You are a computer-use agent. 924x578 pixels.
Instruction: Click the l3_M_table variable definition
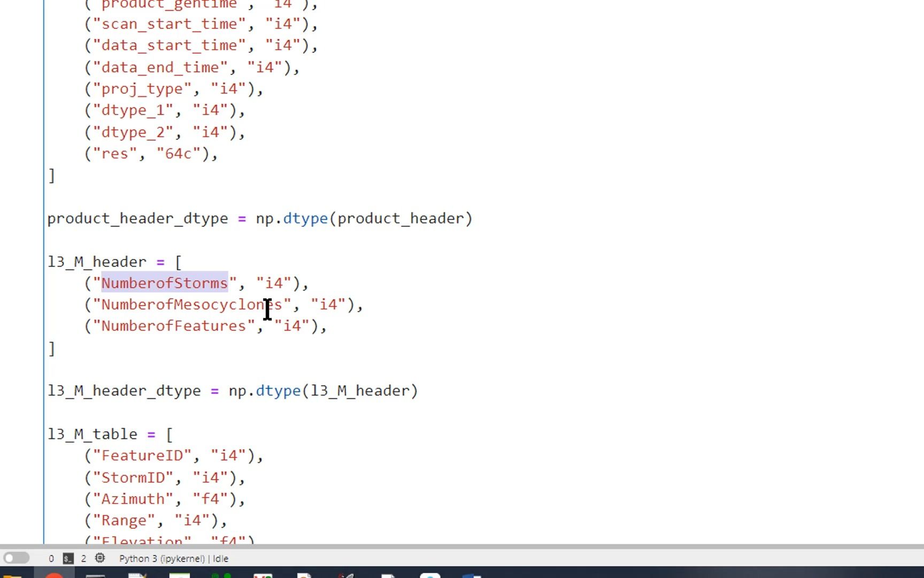(x=92, y=434)
